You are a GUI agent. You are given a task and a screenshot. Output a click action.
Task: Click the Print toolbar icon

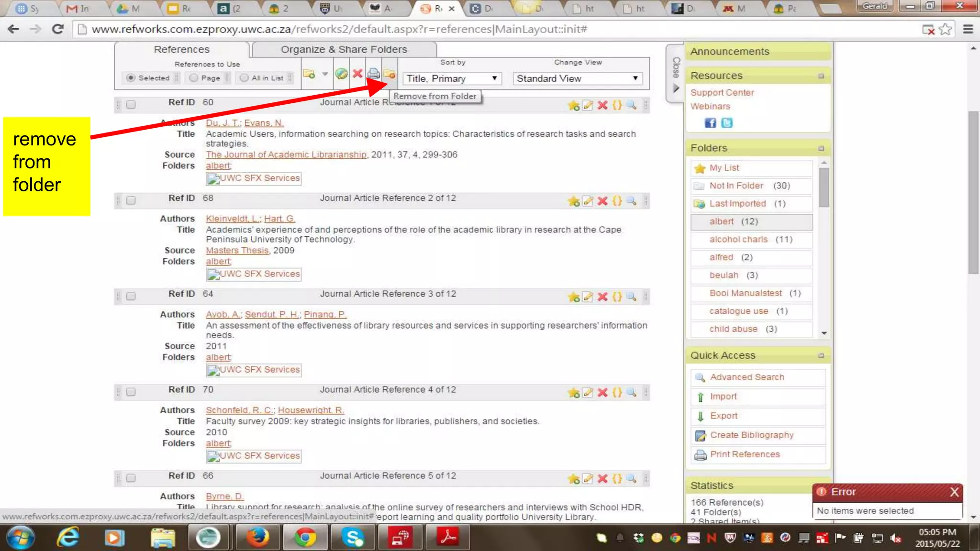point(374,74)
